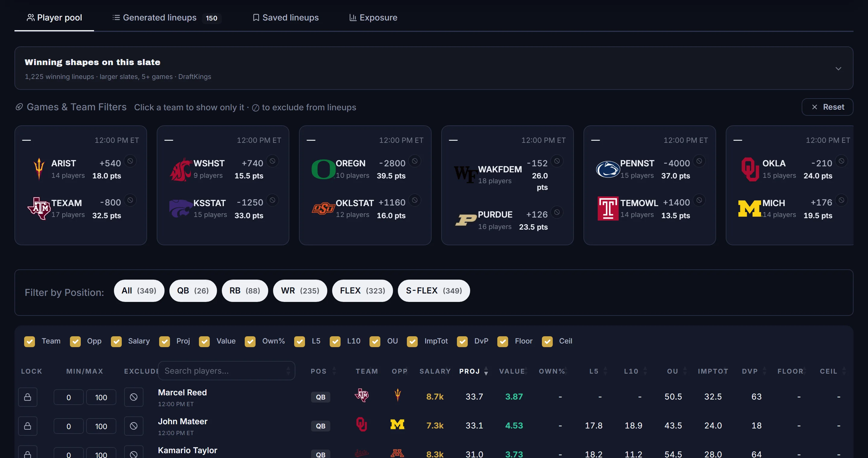Uncheck the Ceil column checkbox
The height and width of the screenshot is (458, 868).
pos(547,341)
